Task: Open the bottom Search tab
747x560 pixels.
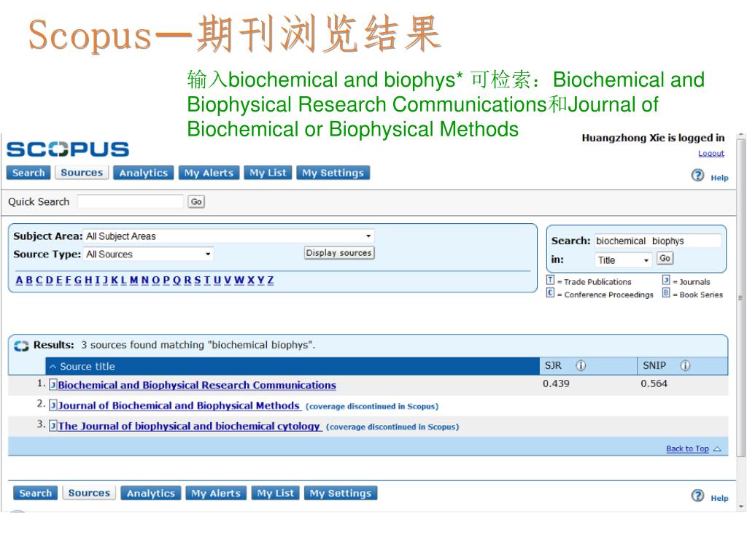Action: (35, 494)
